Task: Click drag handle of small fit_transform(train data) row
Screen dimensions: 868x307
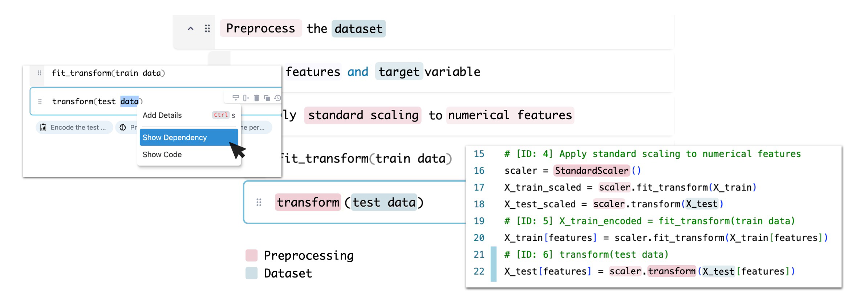Action: [40, 73]
